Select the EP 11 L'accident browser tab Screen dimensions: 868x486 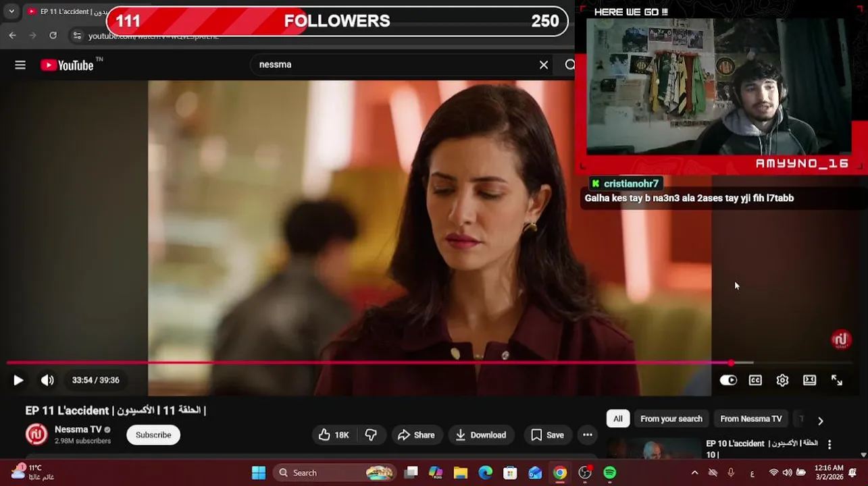point(68,11)
